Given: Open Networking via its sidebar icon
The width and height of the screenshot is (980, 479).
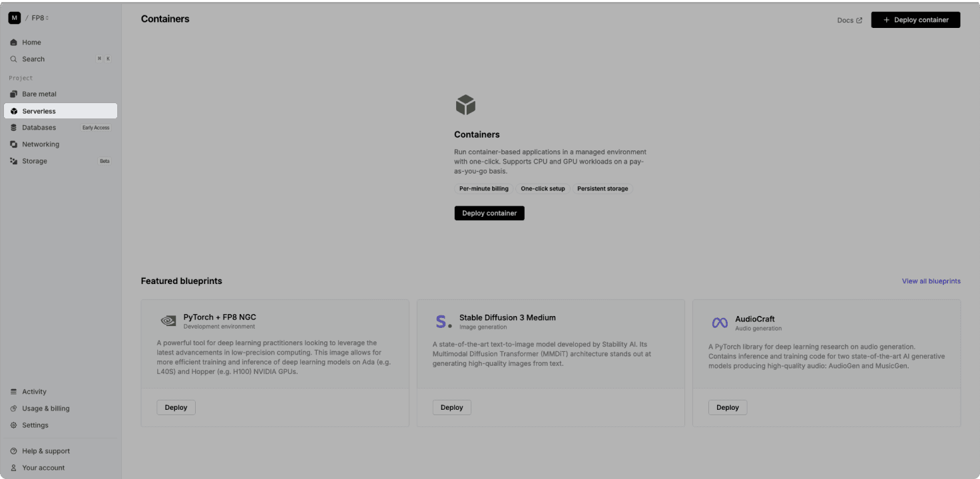Looking at the screenshot, I should (13, 144).
